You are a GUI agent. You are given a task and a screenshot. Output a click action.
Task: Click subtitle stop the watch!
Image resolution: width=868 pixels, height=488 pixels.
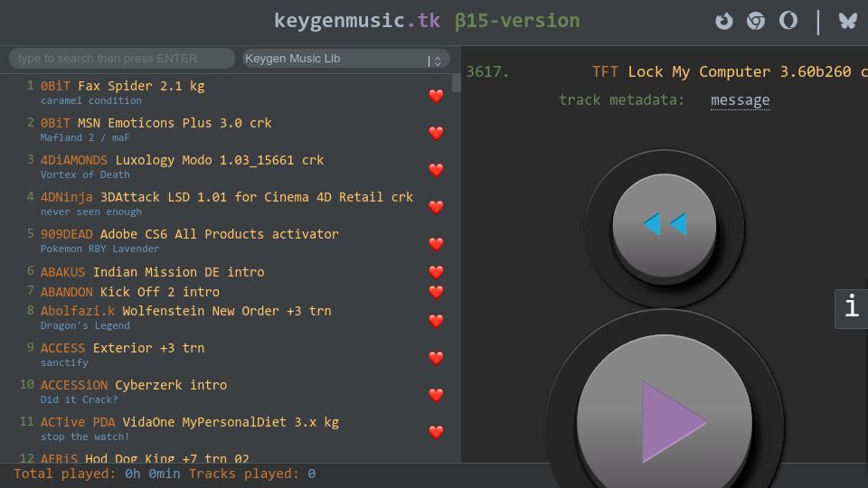(x=85, y=437)
